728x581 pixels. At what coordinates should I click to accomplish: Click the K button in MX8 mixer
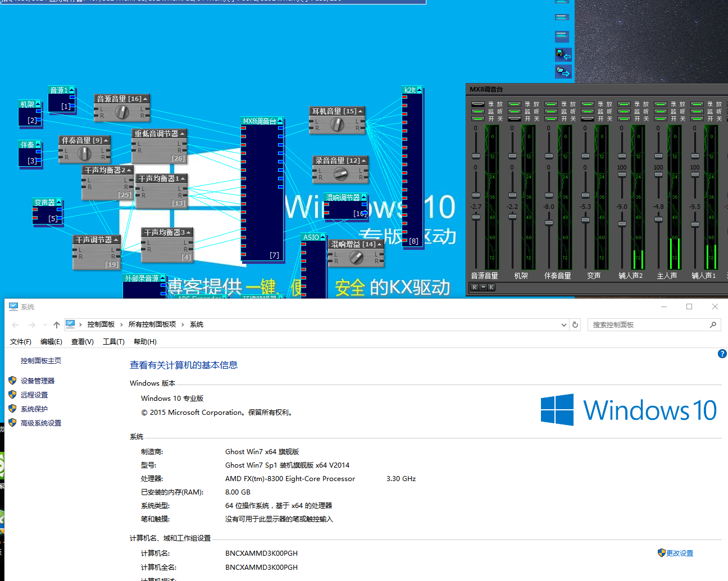point(492,287)
